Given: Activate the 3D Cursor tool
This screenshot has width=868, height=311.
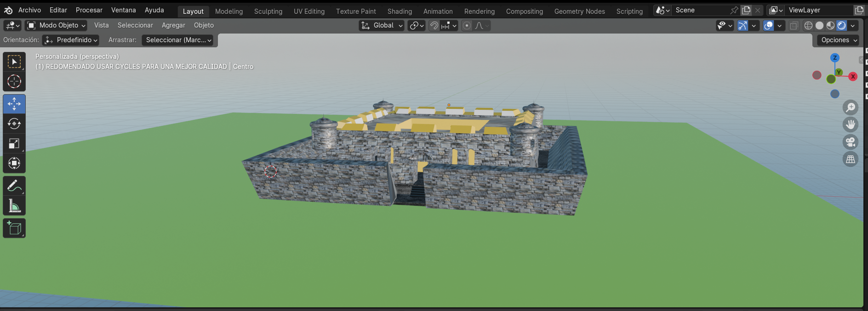Looking at the screenshot, I should pyautogui.click(x=14, y=81).
